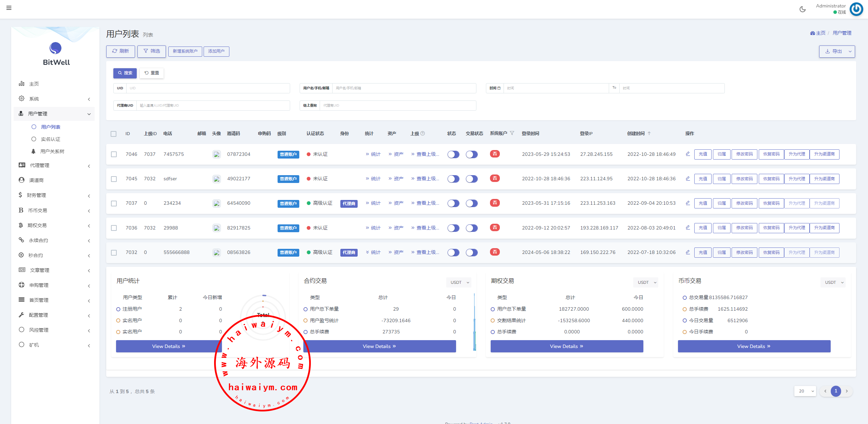868x424 pixels.
Task: Open the 导出 export dropdown arrow
Action: 850,52
